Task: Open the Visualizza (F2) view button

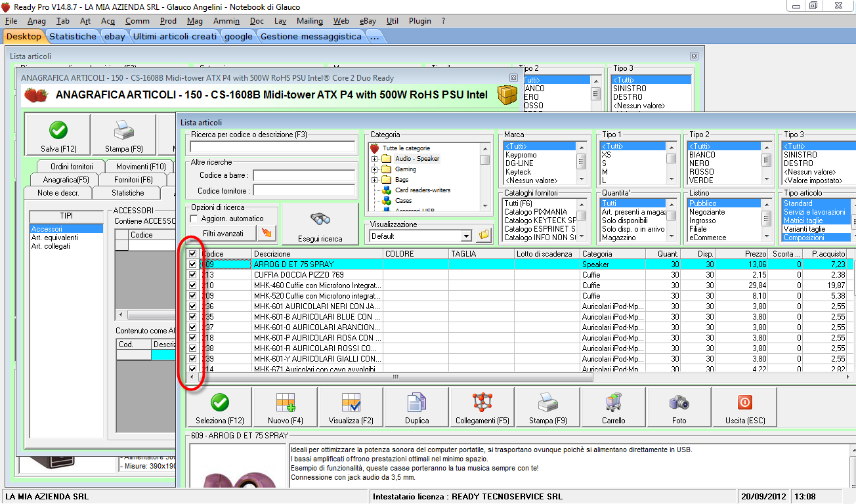Action: (351, 408)
